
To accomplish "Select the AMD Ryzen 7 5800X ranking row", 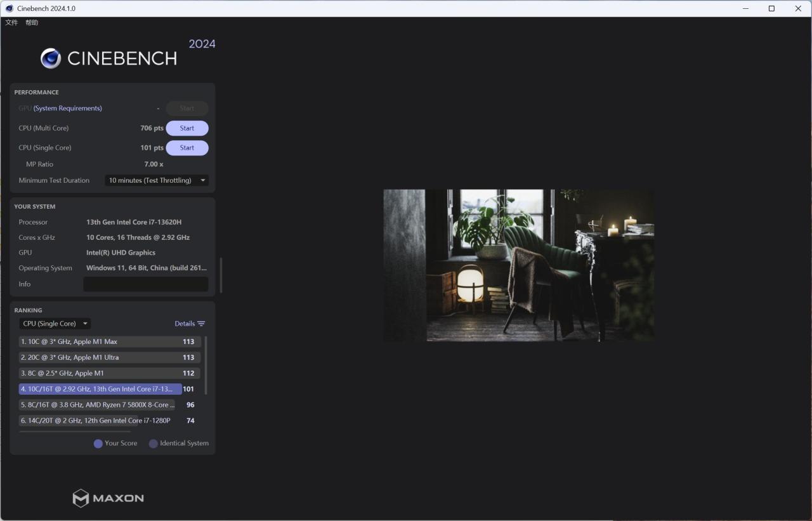I will [x=97, y=405].
